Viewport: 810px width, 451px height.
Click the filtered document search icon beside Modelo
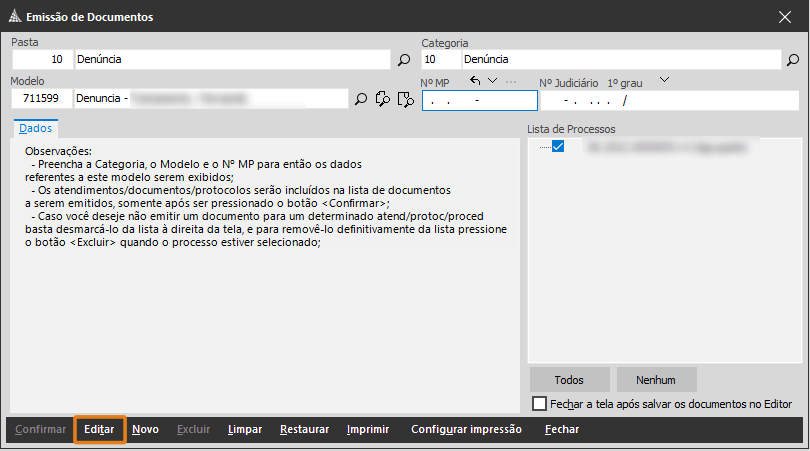(x=406, y=99)
